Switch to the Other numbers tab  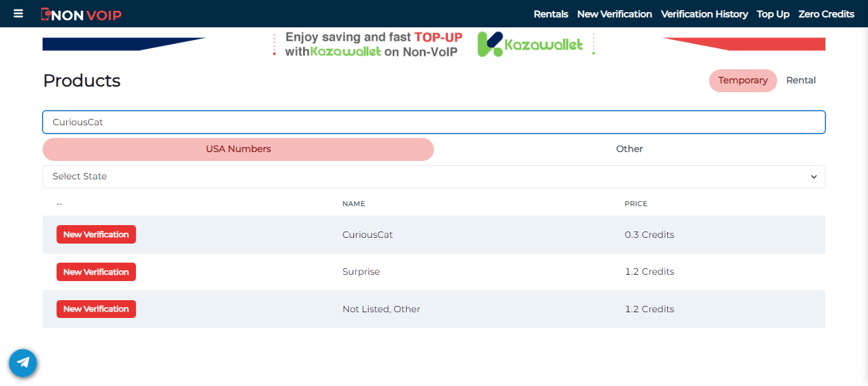point(629,149)
